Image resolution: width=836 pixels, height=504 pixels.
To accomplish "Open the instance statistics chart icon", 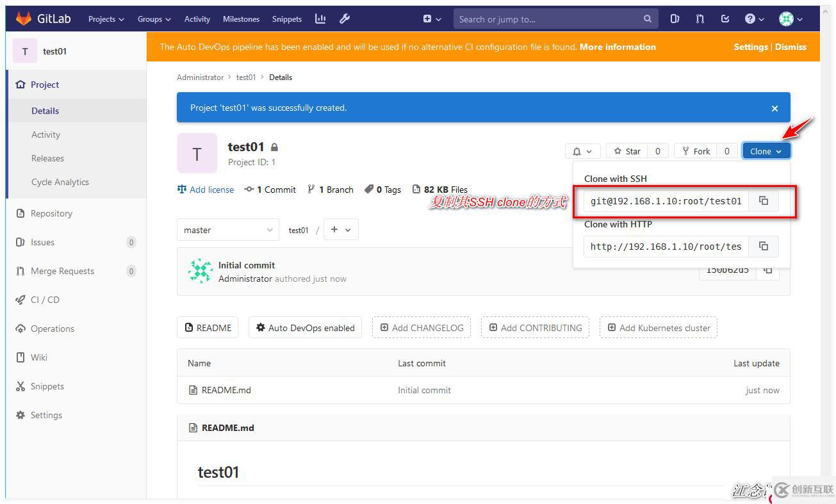I will point(320,19).
